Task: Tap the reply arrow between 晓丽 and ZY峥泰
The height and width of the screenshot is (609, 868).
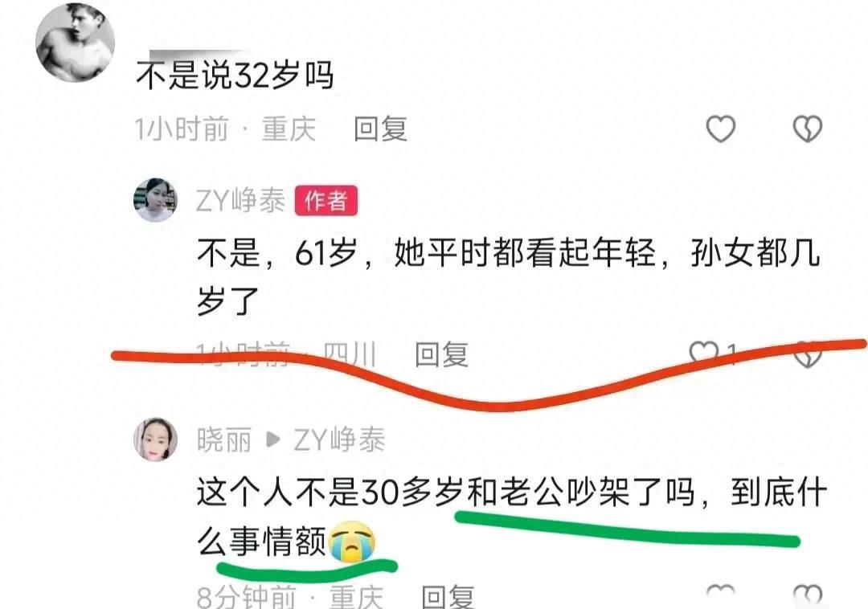Action: 272,440
